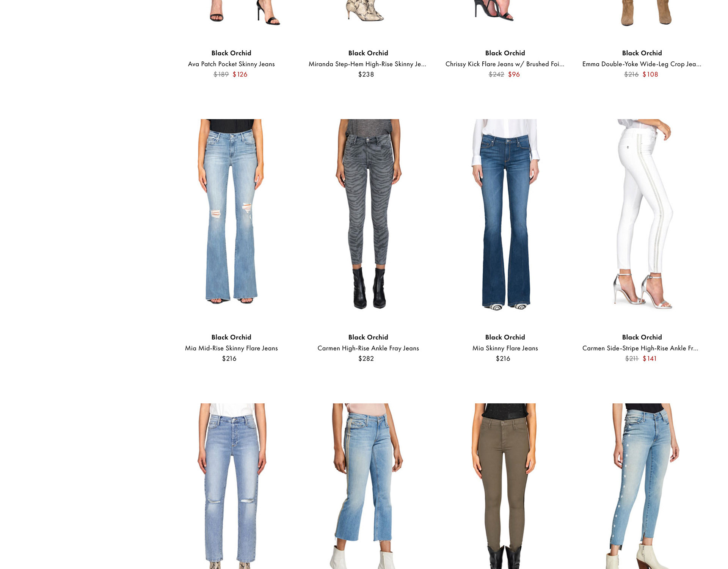Image resolution: width=728 pixels, height=569 pixels.
Task: Click Carmen Side-Stripe High-Rise Ankle title
Action: coord(640,348)
